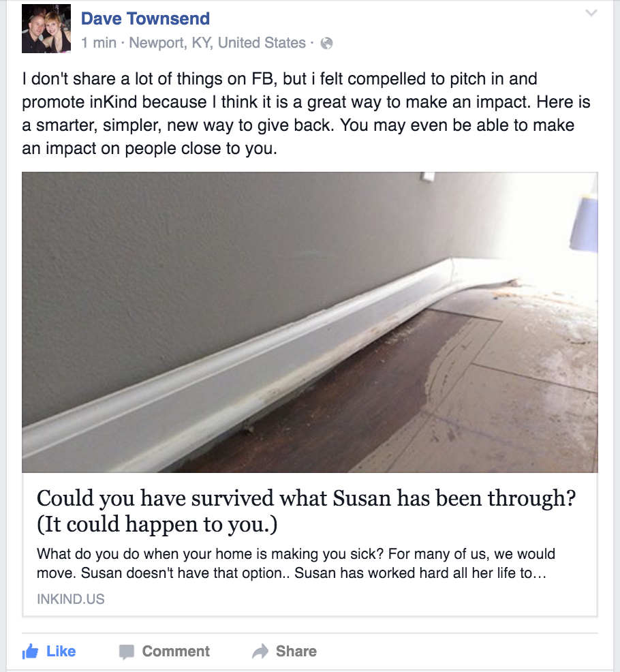This screenshot has height=672, width=620.
Task: Click the Newport, KY location link
Action: tap(217, 43)
